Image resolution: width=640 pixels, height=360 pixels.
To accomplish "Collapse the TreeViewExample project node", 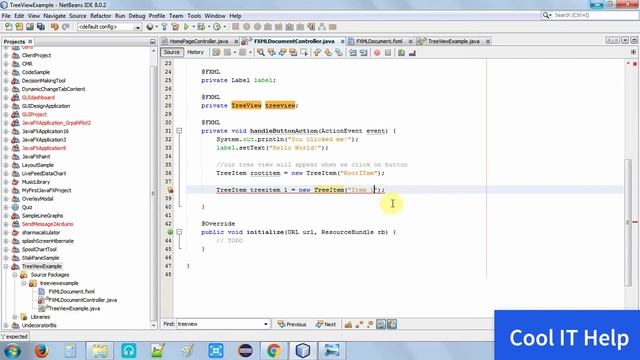I will pyautogui.click(x=6, y=266).
